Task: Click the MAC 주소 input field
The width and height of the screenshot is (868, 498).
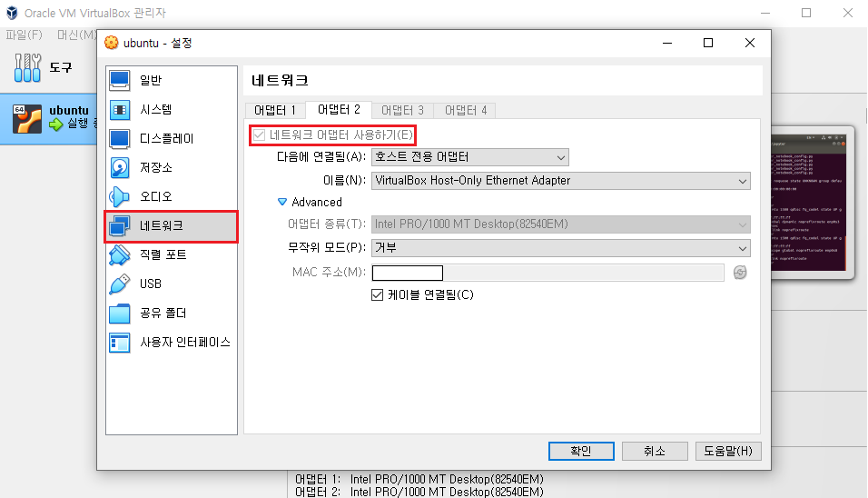Action: (547, 273)
